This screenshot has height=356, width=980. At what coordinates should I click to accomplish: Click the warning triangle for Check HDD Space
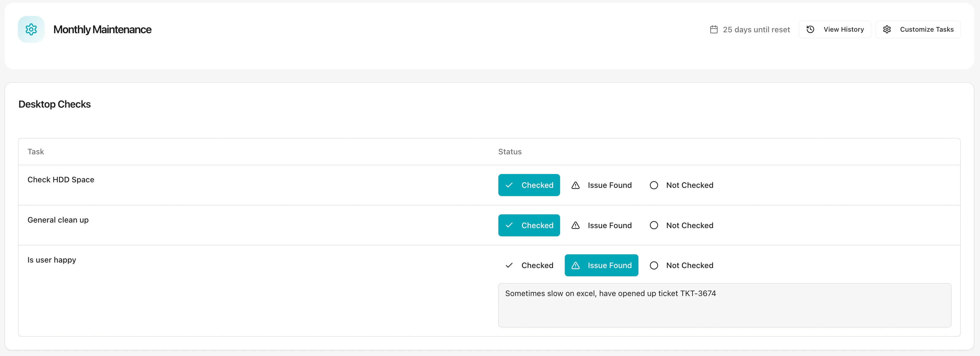(575, 185)
